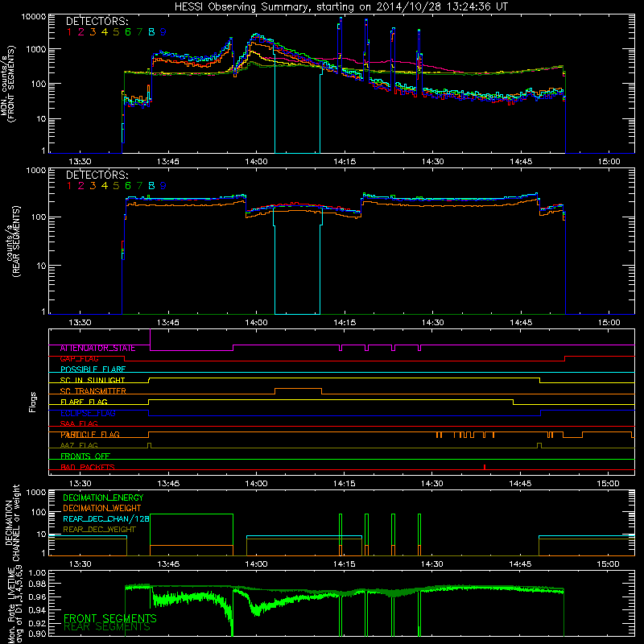Click the SC_IN_SUNLIGHT flag label

pyautogui.click(x=93, y=380)
